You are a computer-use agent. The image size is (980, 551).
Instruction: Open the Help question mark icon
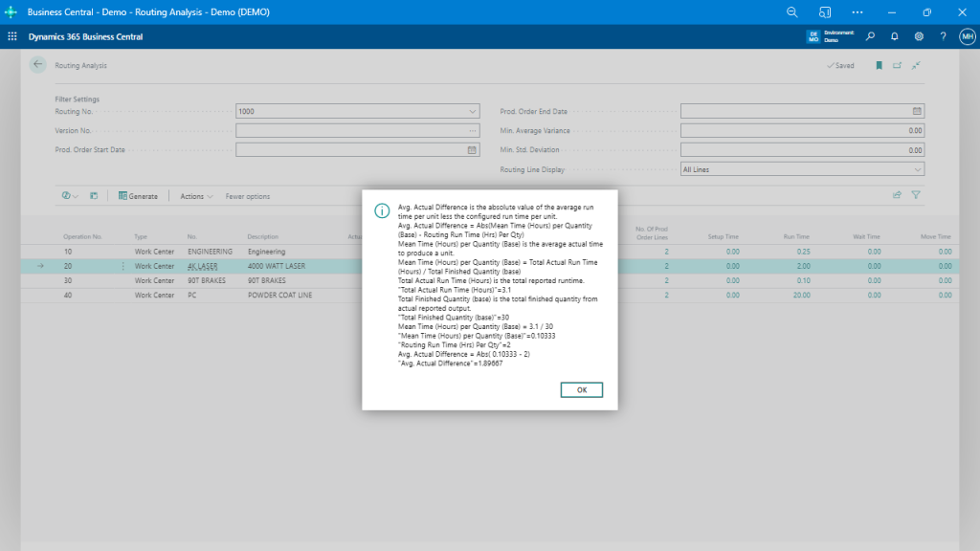[x=942, y=35]
